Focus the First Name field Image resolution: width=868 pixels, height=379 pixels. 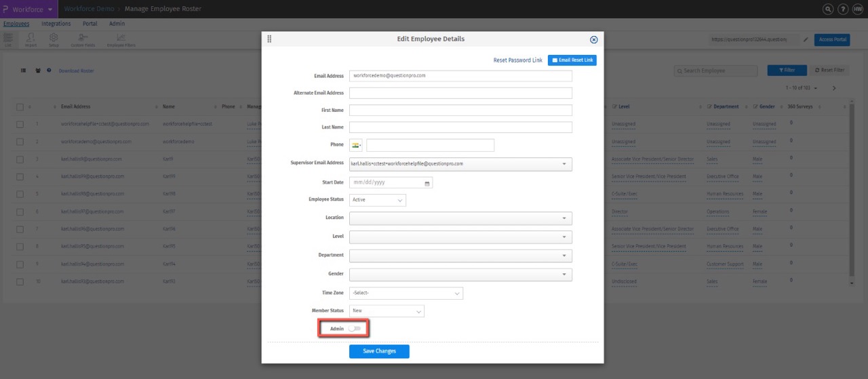pos(460,110)
